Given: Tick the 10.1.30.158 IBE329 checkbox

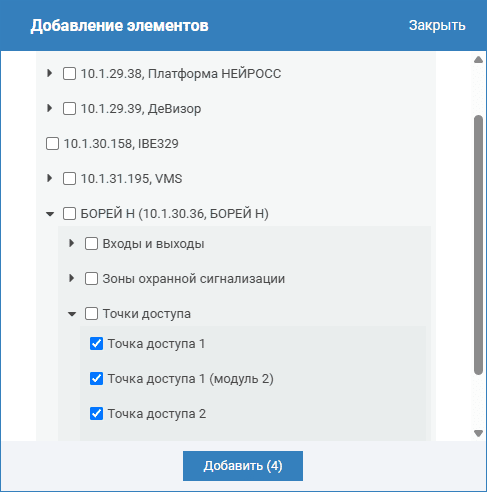Looking at the screenshot, I should click(x=52, y=144).
